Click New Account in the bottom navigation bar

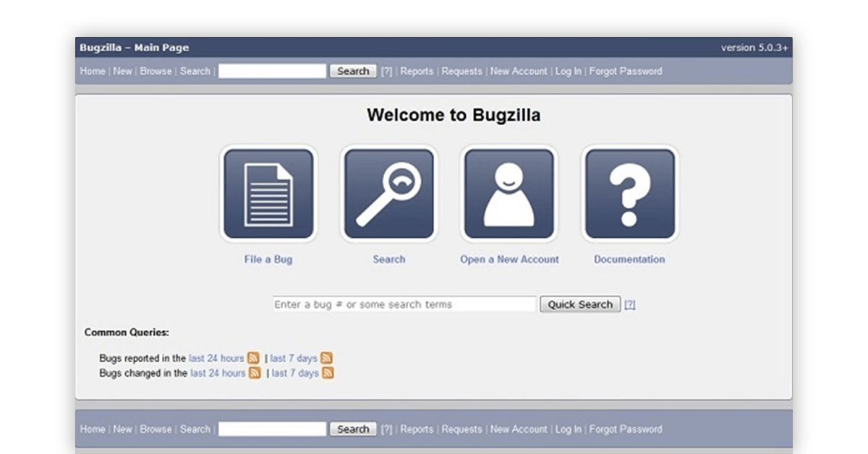pos(519,429)
